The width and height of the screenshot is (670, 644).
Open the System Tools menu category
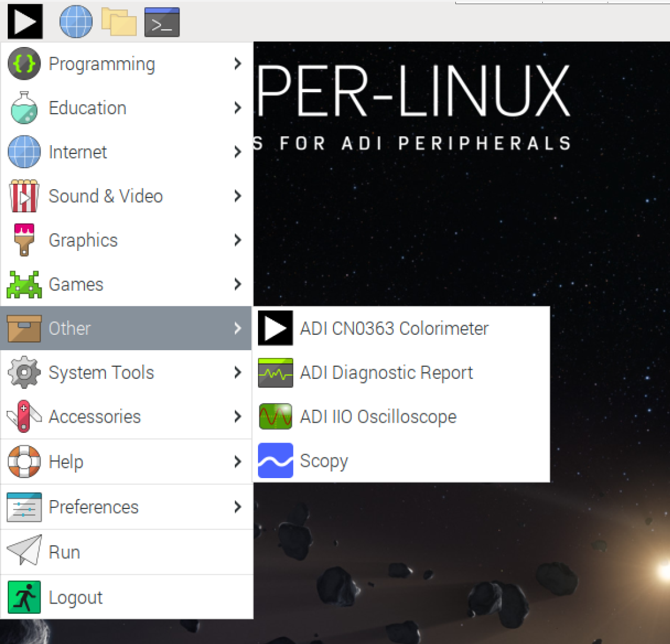127,372
